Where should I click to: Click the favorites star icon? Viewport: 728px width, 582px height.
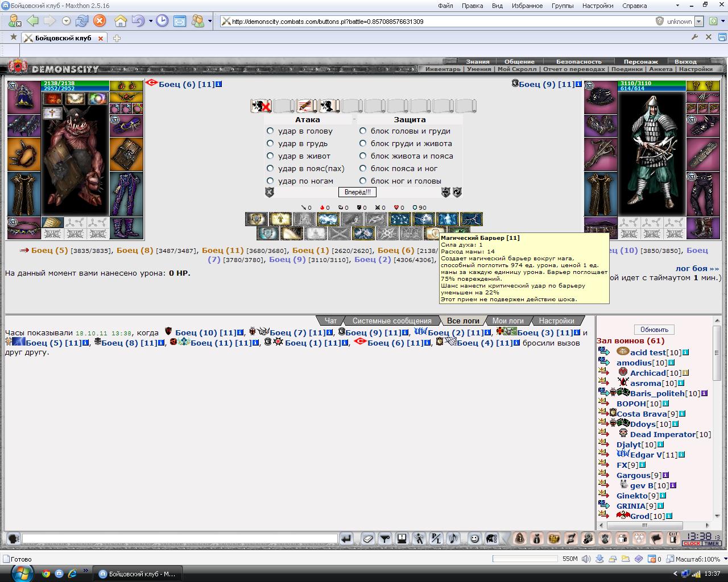tap(14, 38)
